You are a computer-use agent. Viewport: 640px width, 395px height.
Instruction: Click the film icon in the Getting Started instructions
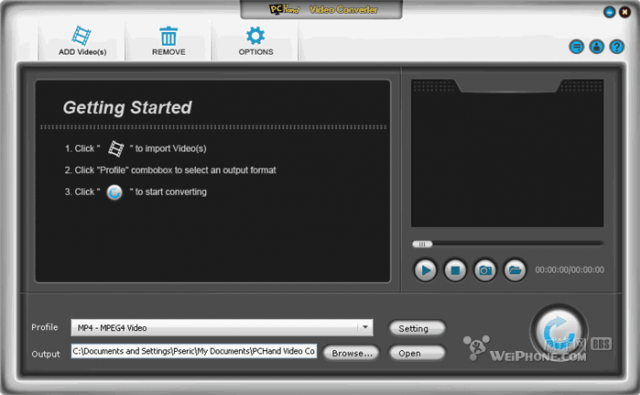point(116,149)
